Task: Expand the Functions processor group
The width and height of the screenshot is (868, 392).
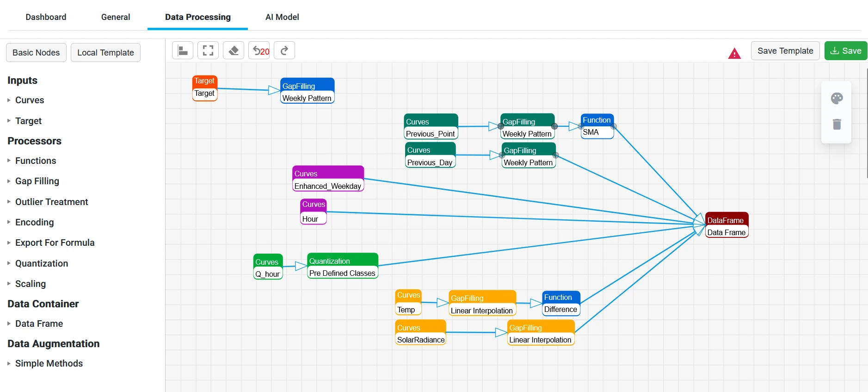Action: click(36, 161)
